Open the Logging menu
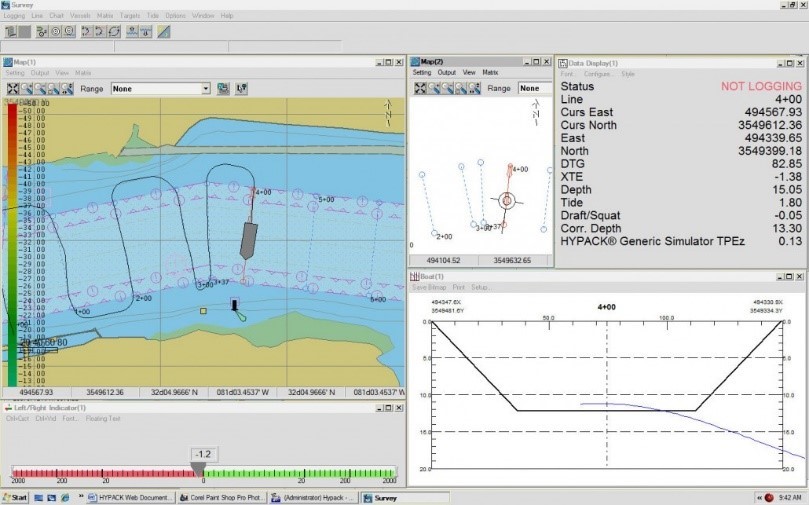The width and height of the screenshot is (809, 505). (x=14, y=15)
